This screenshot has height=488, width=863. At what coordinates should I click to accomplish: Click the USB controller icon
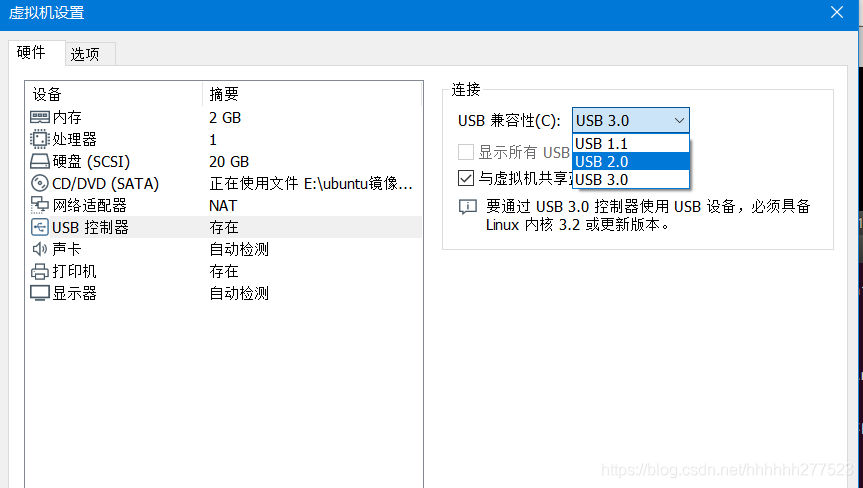[40, 227]
